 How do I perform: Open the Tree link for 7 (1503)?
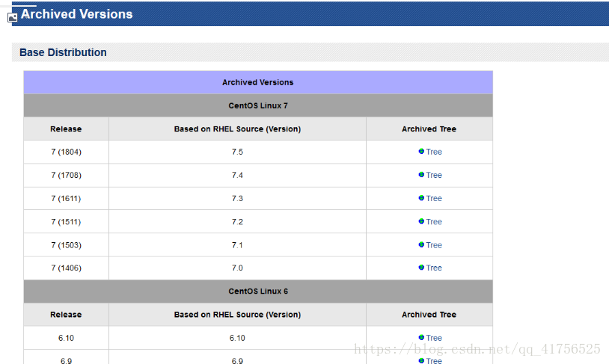tap(434, 245)
